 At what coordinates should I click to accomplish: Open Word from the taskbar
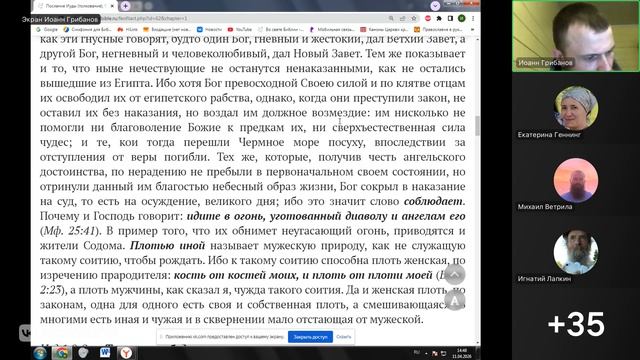105,353
